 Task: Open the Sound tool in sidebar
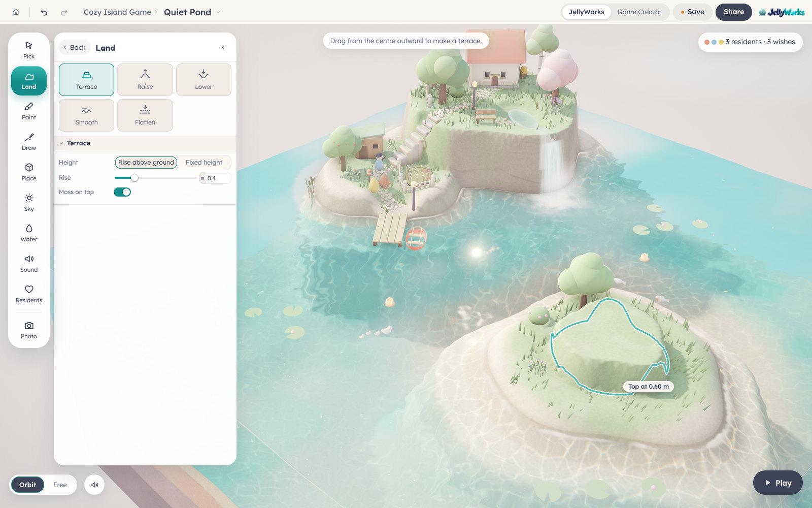[x=29, y=264]
